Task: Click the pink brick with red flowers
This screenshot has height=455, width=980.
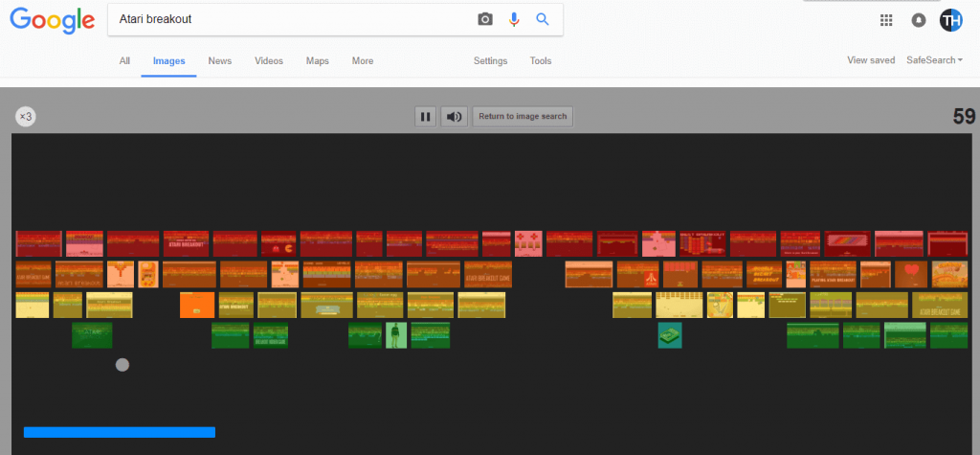Action: [528, 243]
